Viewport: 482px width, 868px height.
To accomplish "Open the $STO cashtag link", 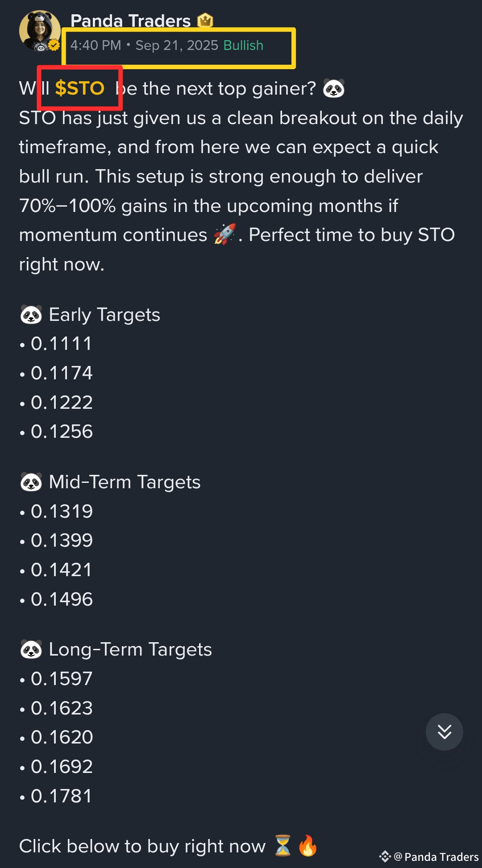I will click(79, 88).
